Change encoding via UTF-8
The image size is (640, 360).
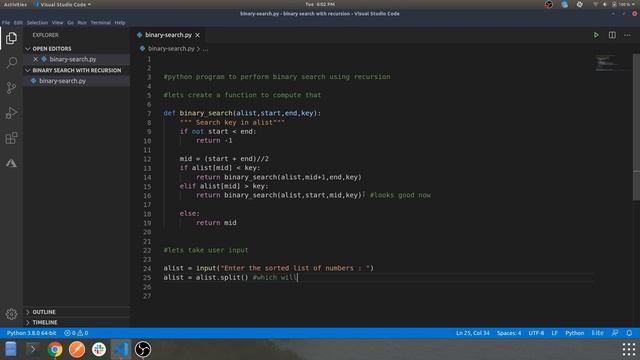(536, 333)
